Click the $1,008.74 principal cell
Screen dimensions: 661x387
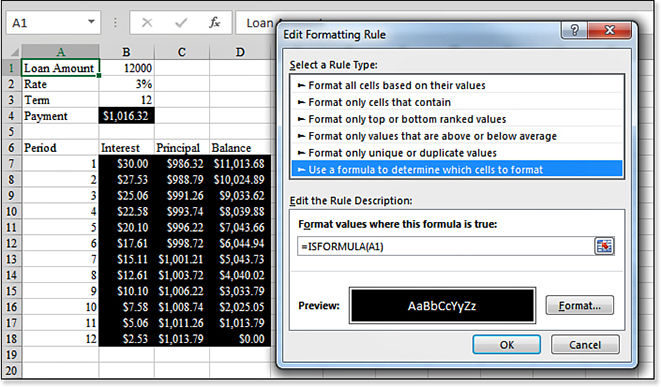tap(182, 307)
